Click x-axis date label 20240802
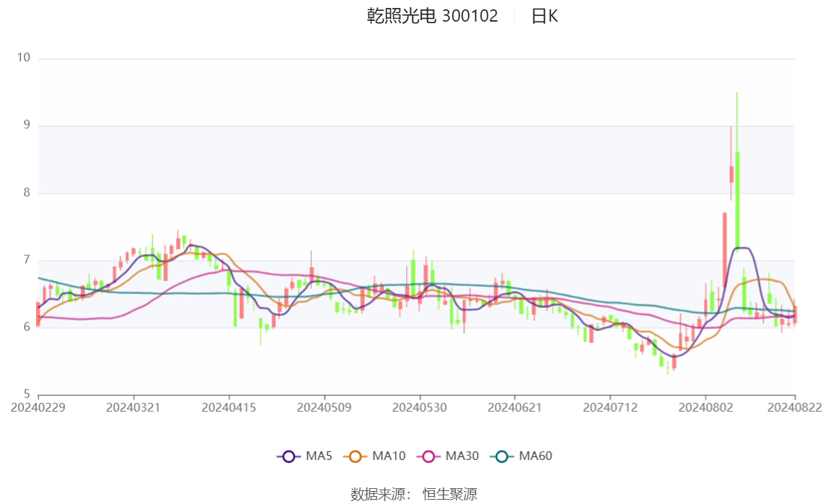The height and width of the screenshot is (504, 828). click(705, 407)
